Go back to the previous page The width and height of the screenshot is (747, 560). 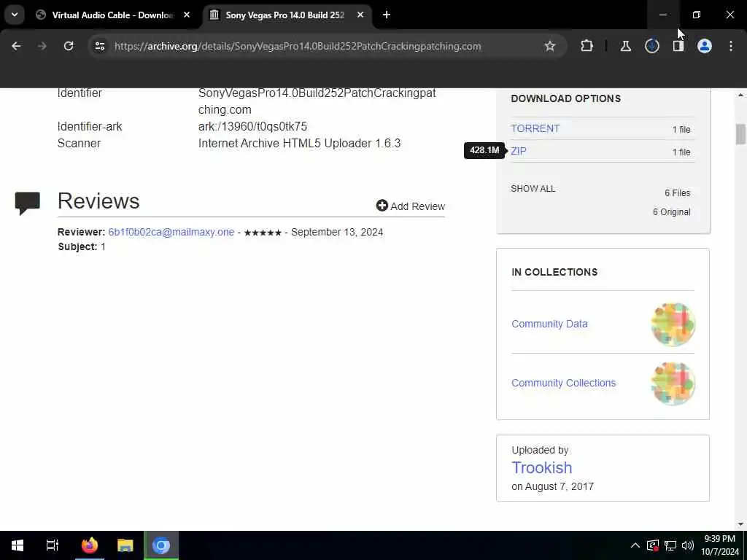[16, 46]
